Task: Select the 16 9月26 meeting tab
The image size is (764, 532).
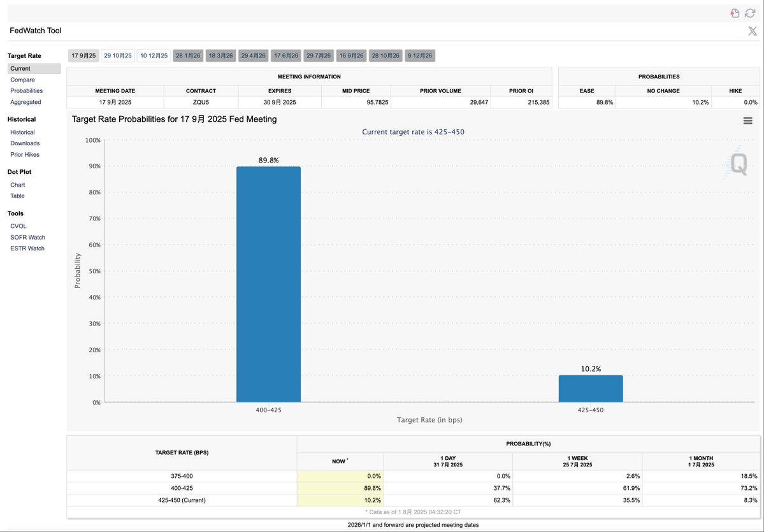Action: tap(351, 55)
